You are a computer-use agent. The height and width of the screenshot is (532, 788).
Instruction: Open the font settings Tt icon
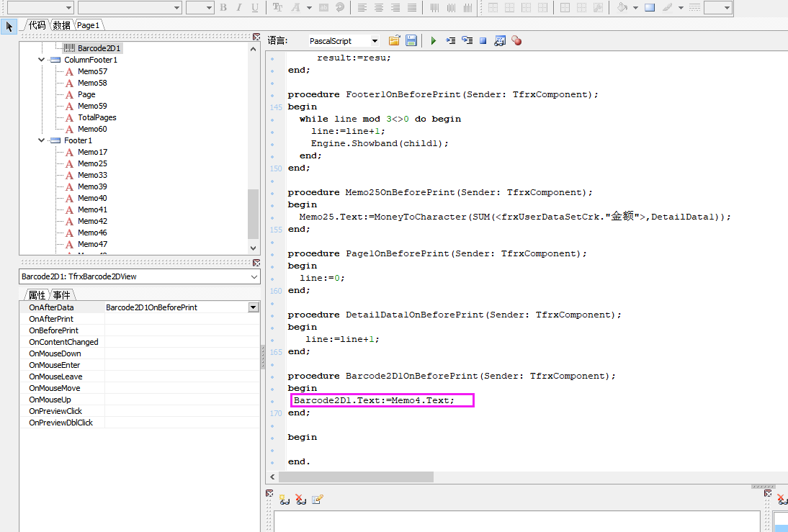click(x=277, y=7)
